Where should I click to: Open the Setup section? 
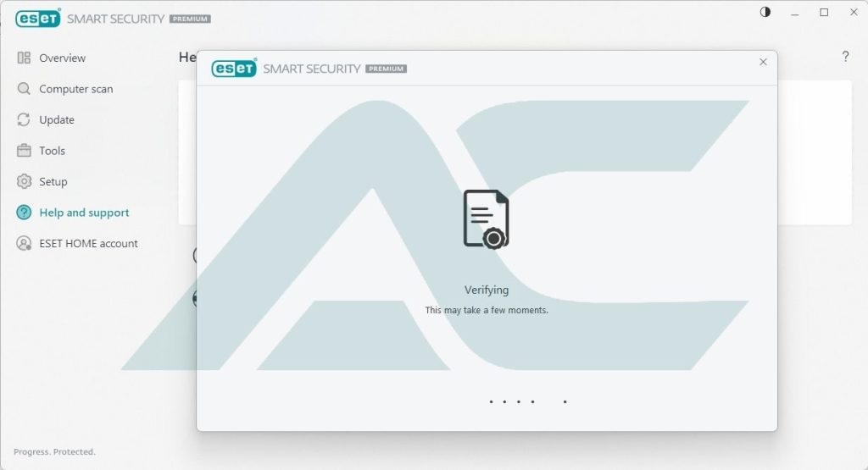click(x=53, y=182)
